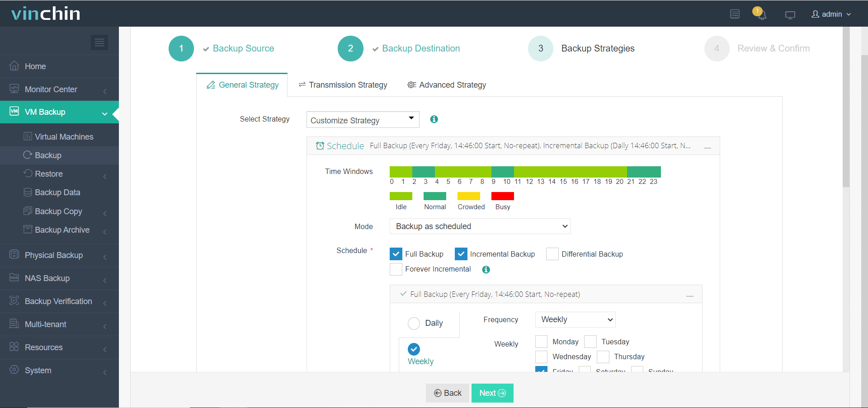Collapse the Full Backup schedule section
This screenshot has width=868, height=408.
(x=690, y=295)
